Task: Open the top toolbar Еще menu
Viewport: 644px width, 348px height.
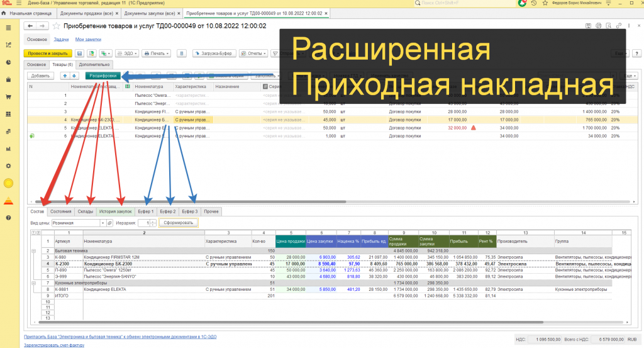Action: (x=620, y=53)
